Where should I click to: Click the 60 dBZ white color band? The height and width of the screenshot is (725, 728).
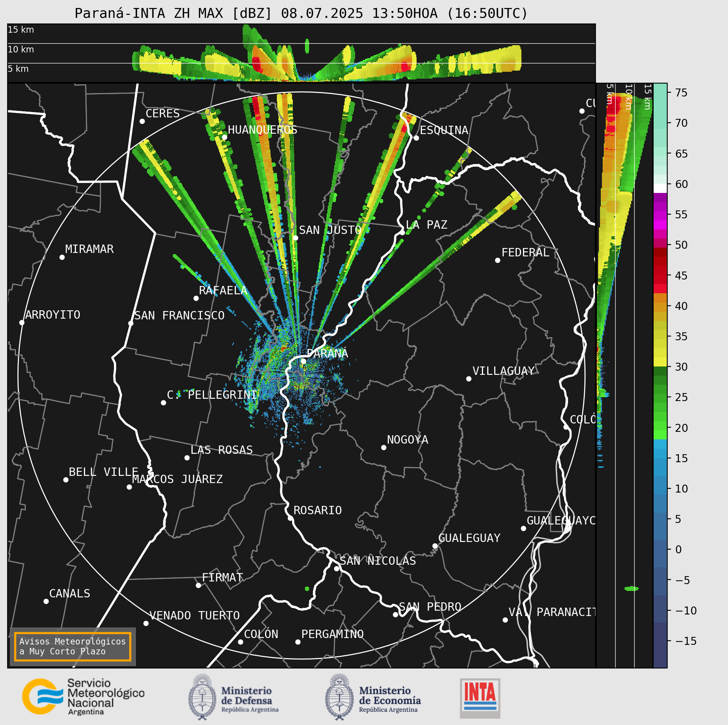point(660,188)
